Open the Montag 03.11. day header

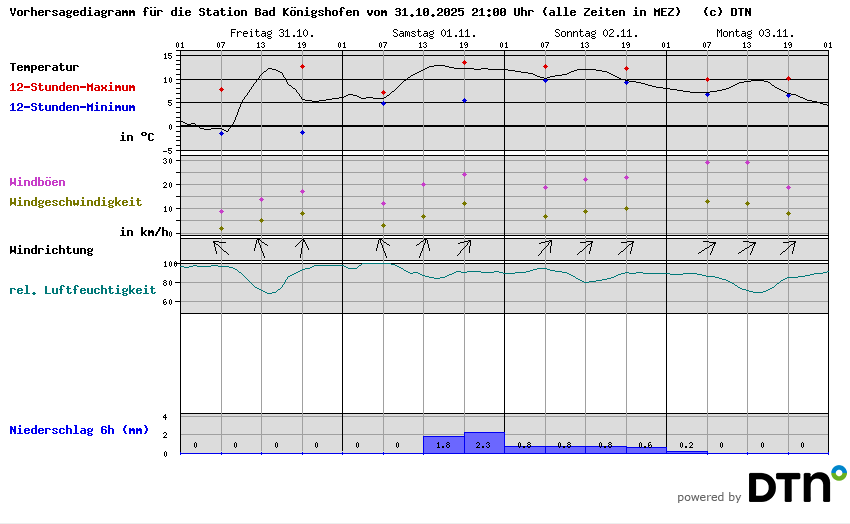coord(747,33)
